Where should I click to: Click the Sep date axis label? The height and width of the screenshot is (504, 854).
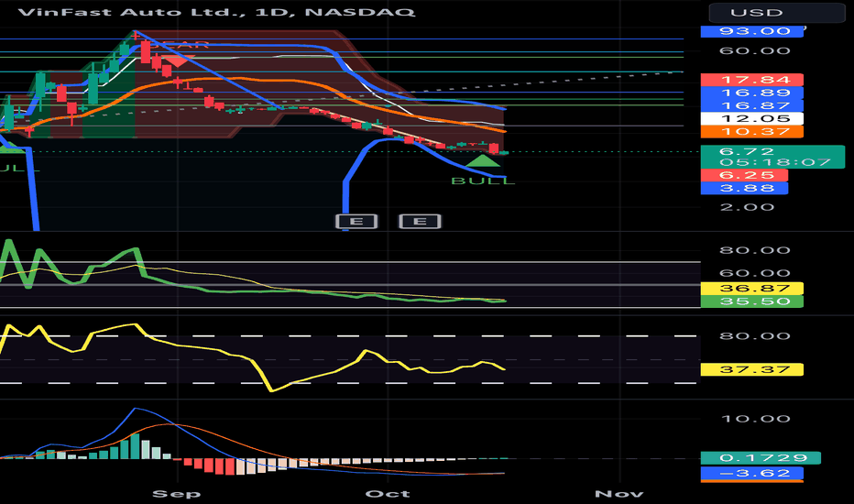coord(177,494)
